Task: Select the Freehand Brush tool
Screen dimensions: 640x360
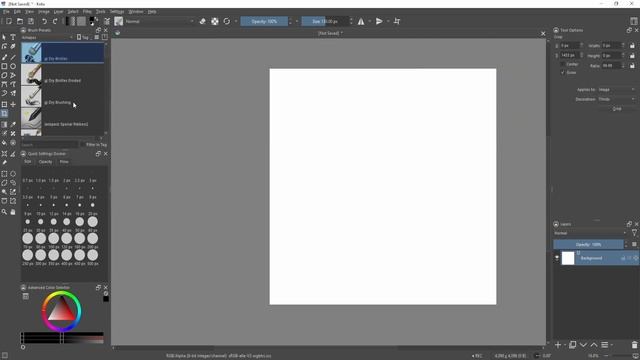Action: click(4, 58)
